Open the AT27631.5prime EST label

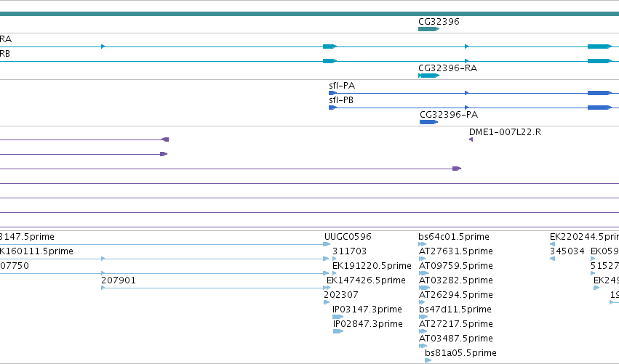point(456,251)
